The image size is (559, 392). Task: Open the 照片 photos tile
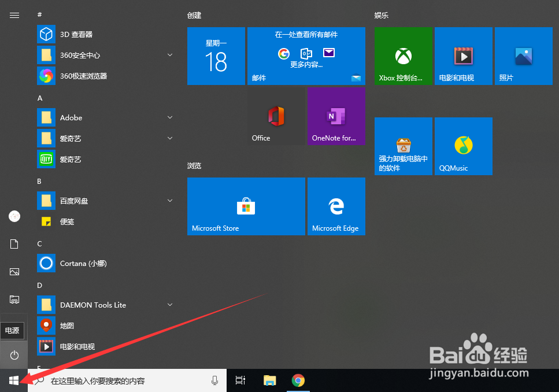click(x=523, y=56)
